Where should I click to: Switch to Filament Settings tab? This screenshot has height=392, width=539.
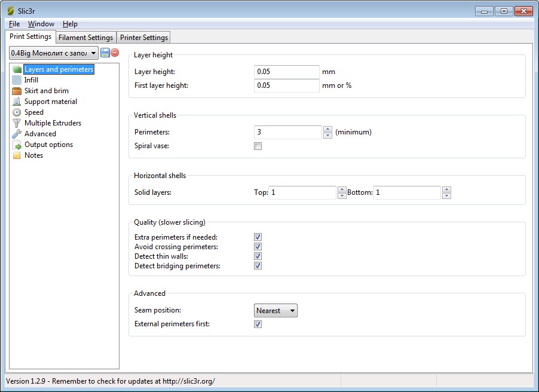point(85,38)
